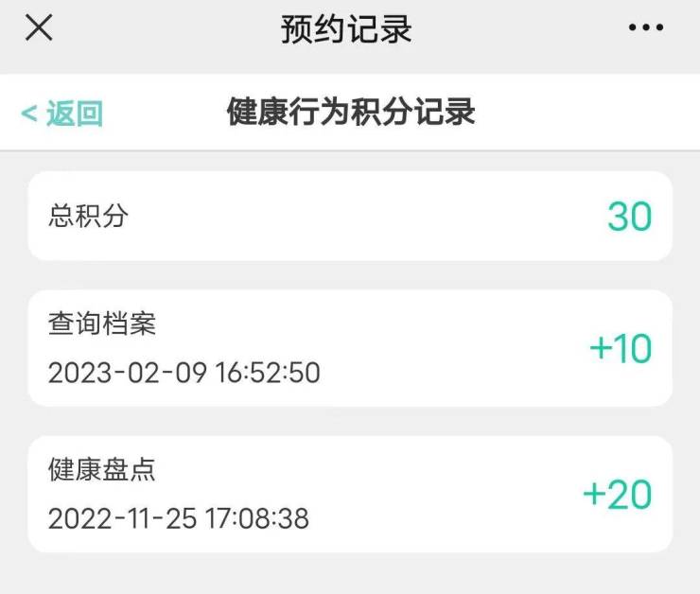700x594 pixels.
Task: Go back via the 返回 link
Action: pos(74,114)
